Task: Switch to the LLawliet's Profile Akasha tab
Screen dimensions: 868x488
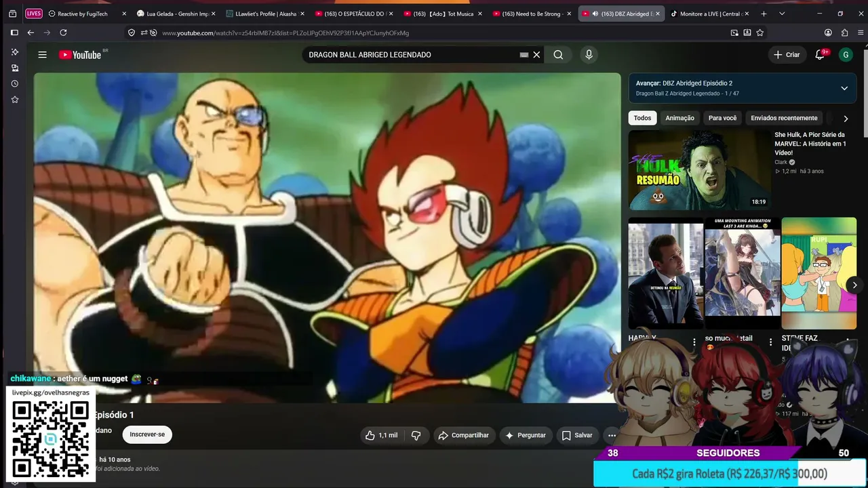Action: tap(265, 14)
